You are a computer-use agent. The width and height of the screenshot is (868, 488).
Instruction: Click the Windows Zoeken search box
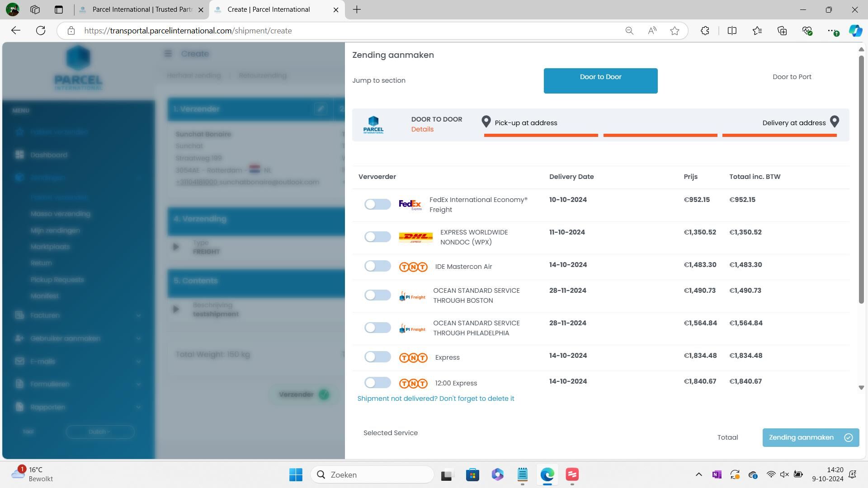pos(372,474)
